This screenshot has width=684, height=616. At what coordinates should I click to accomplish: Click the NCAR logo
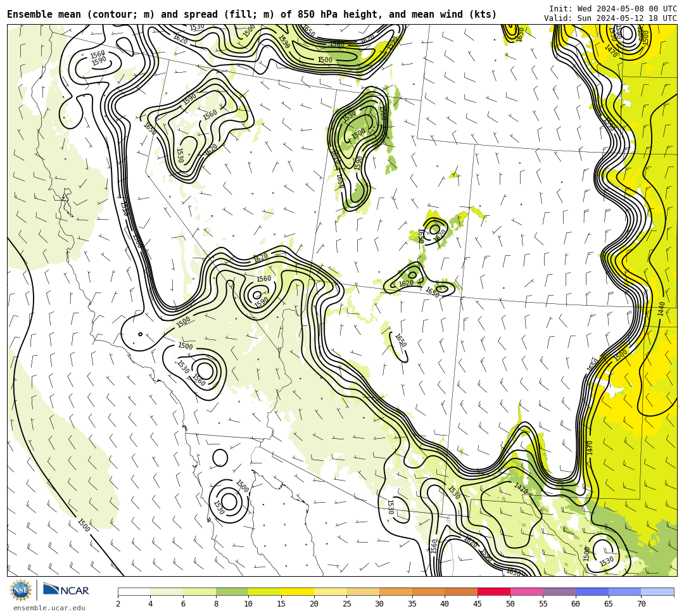pos(66,589)
